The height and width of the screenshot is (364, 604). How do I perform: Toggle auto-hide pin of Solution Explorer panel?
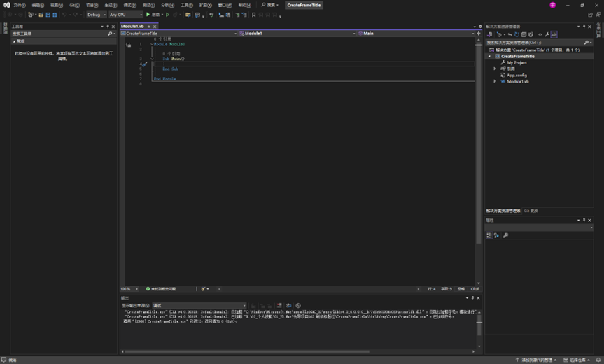584,27
